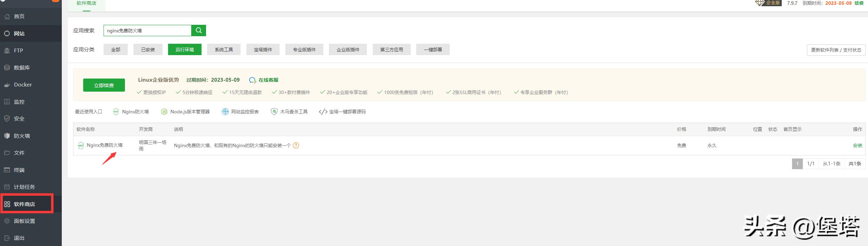The image size is (868, 246).
Task: Filter by 全部 category
Action: coord(116,50)
